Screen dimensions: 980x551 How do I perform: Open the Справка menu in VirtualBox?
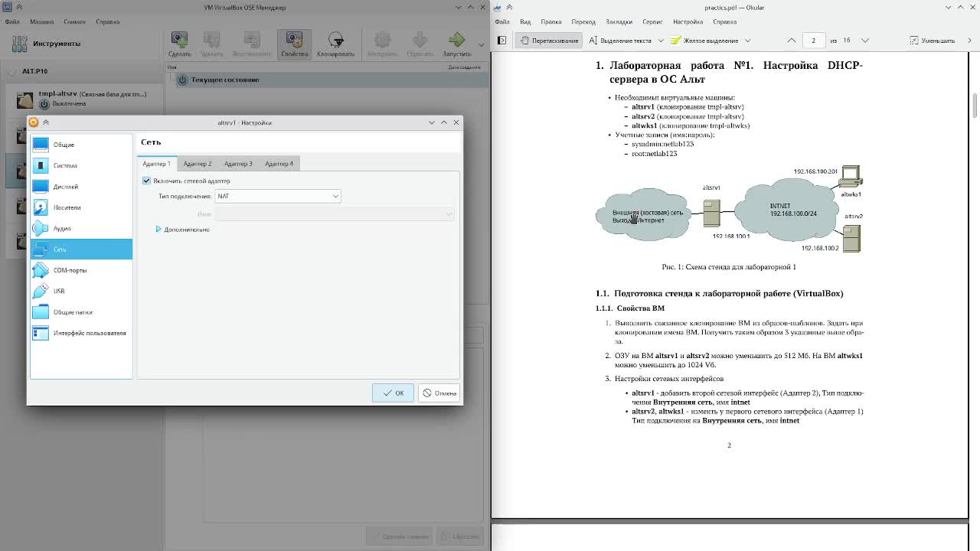click(108, 22)
